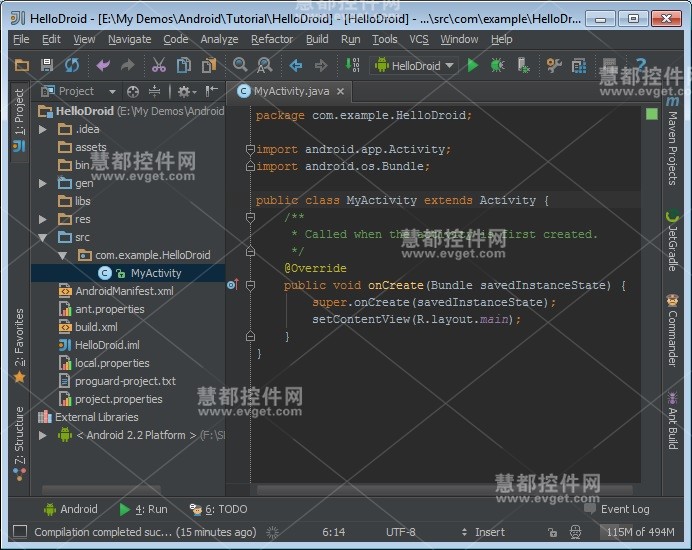Toggle the Commander side panel
692x550 pixels.
(672, 330)
